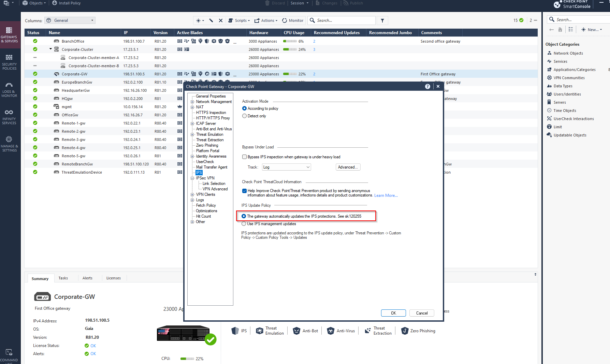Switch to the Tasks tab
The image size is (610, 364).
[x=63, y=278]
